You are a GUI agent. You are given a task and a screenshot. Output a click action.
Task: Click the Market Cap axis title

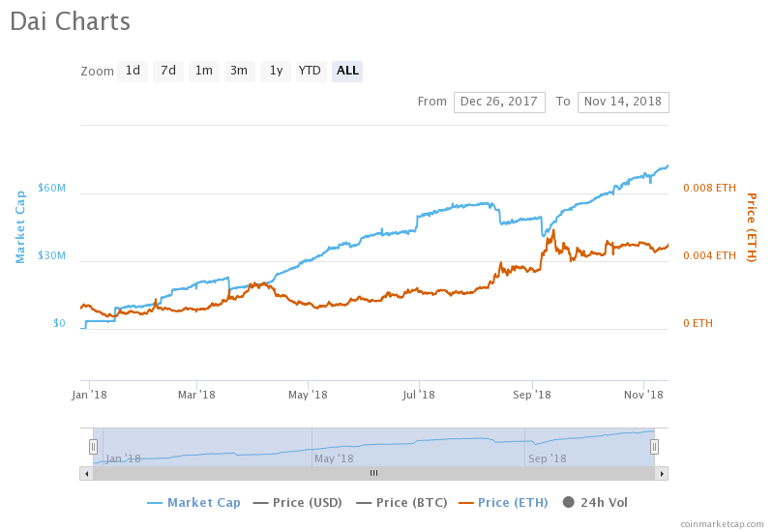coord(19,227)
